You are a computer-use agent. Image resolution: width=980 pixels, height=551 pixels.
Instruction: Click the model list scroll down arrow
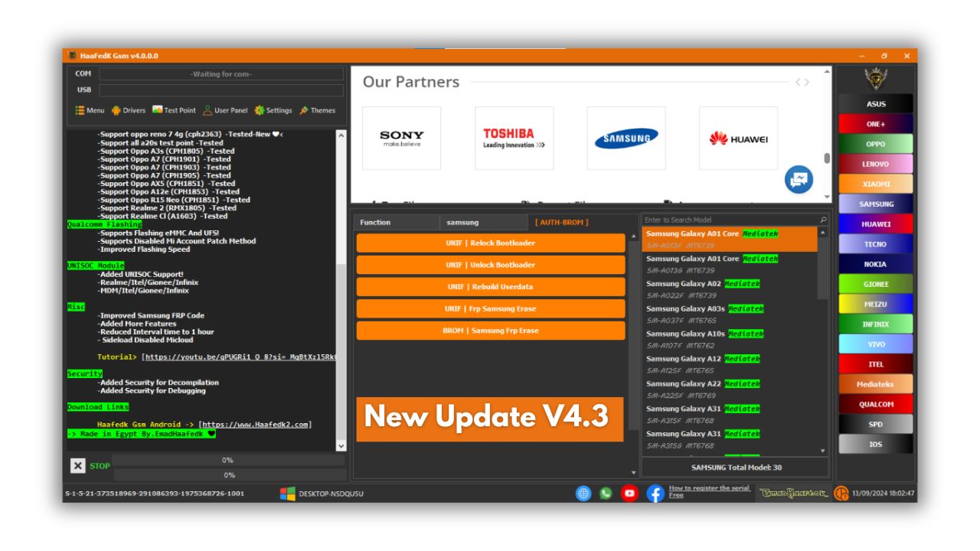coord(823,452)
